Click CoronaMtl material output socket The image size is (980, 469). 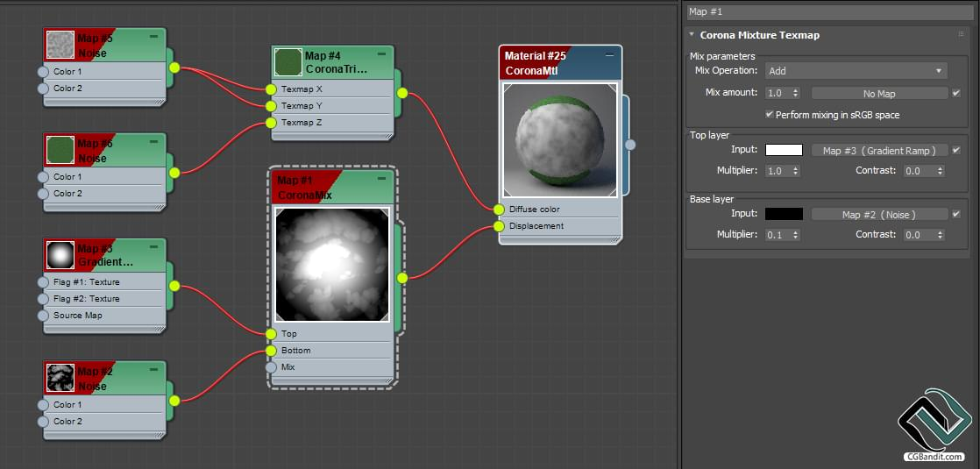(x=630, y=145)
